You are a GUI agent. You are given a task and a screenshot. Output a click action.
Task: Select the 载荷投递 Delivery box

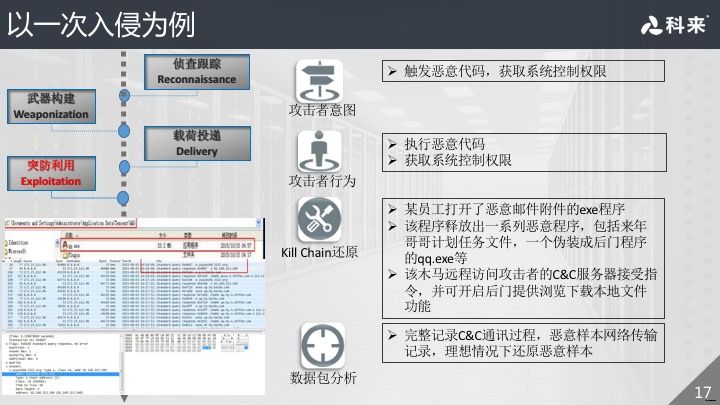197,143
